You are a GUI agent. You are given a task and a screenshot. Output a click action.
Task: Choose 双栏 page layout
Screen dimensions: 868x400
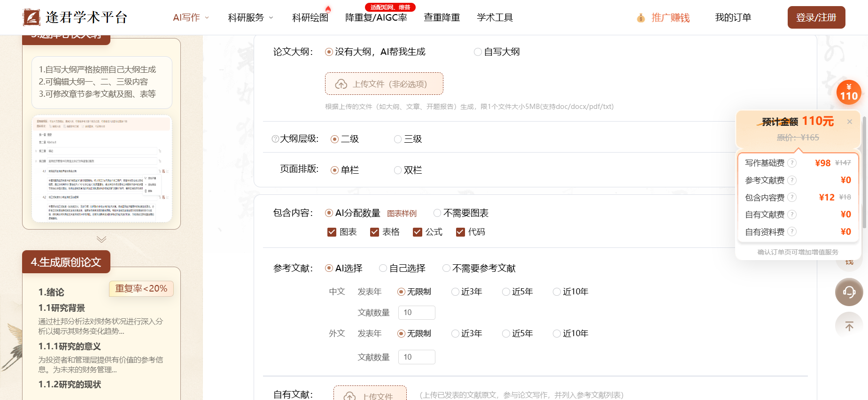[408, 170]
